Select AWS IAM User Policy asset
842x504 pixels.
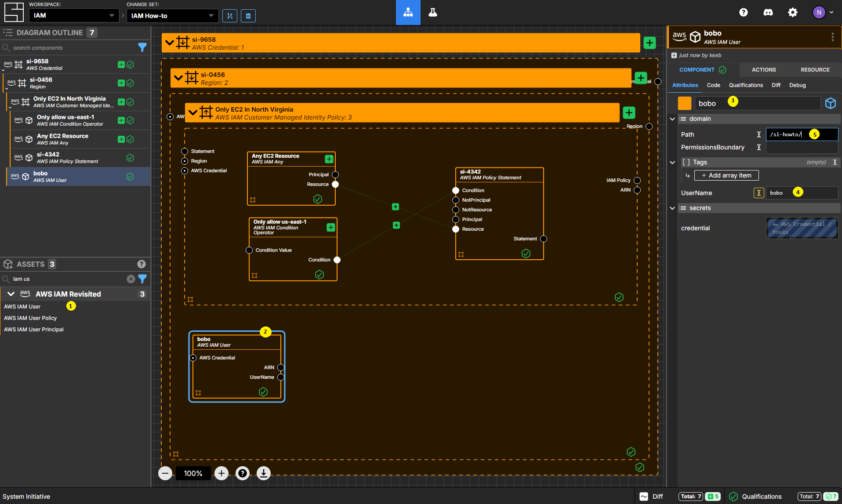30,318
